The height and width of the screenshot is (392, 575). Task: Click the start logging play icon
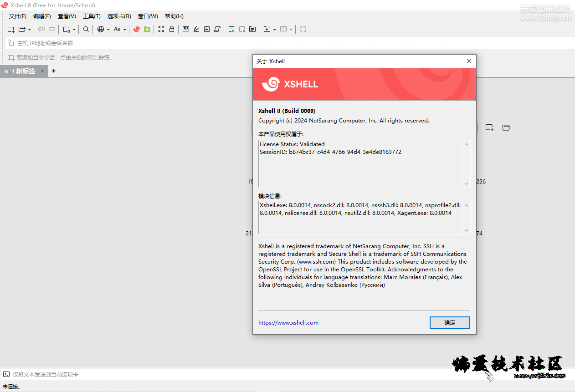coord(231,29)
